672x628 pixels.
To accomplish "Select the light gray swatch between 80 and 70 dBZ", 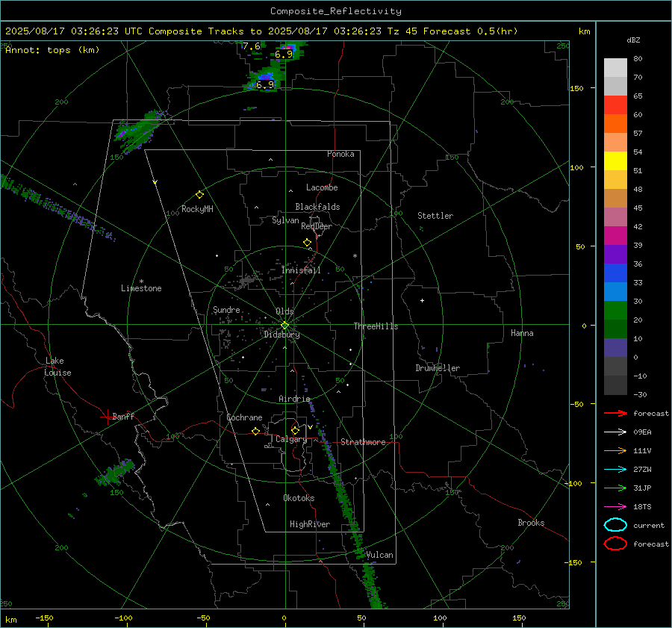I will coord(615,68).
